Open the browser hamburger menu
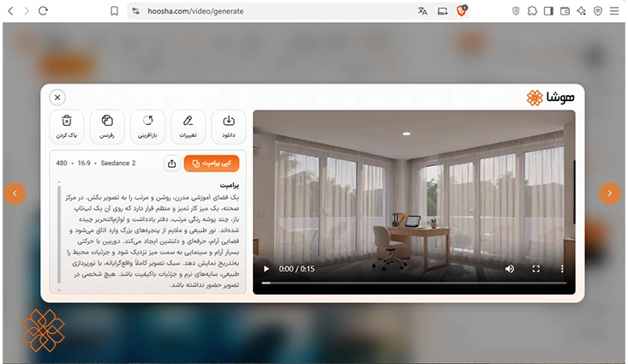 (x=614, y=11)
